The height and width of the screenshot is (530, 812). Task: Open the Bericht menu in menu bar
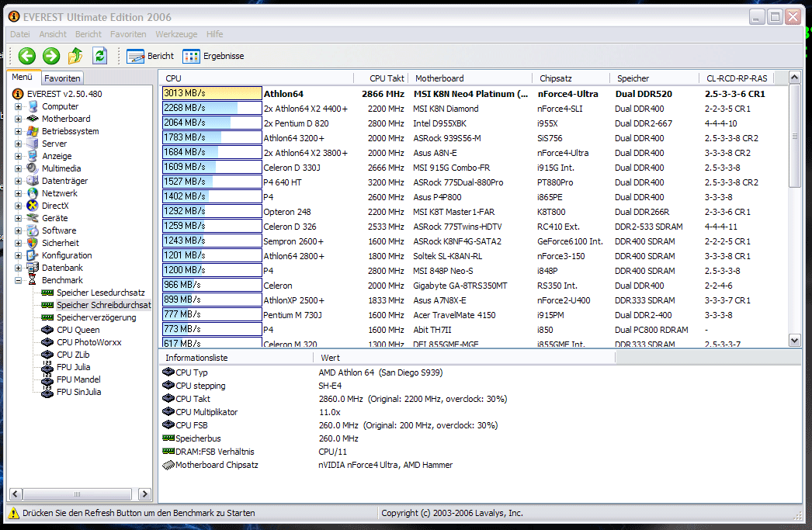88,34
